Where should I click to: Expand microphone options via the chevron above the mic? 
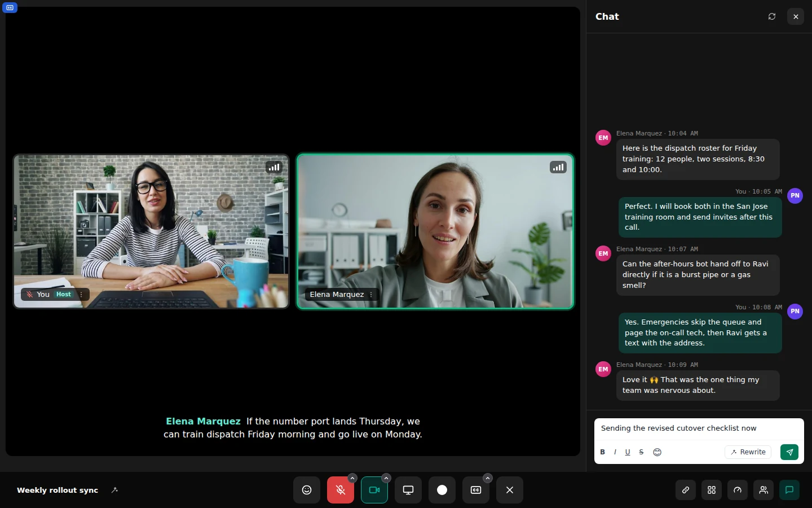(x=352, y=478)
